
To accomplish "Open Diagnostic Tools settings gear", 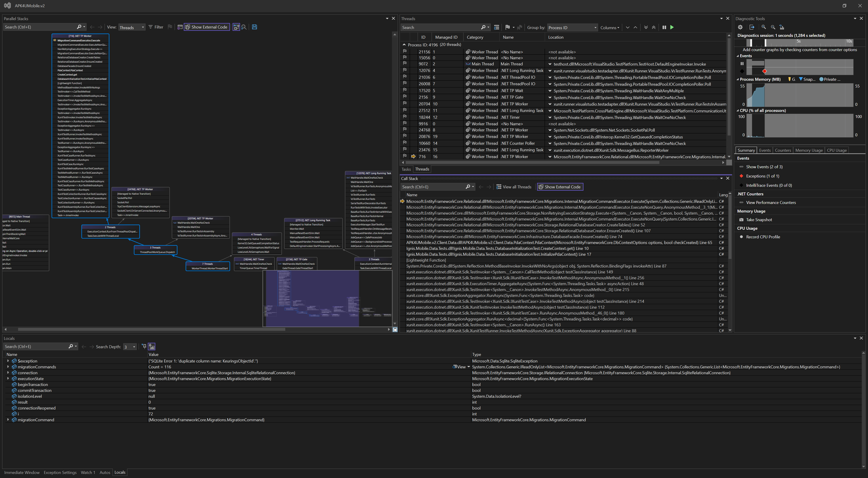I will click(x=740, y=27).
